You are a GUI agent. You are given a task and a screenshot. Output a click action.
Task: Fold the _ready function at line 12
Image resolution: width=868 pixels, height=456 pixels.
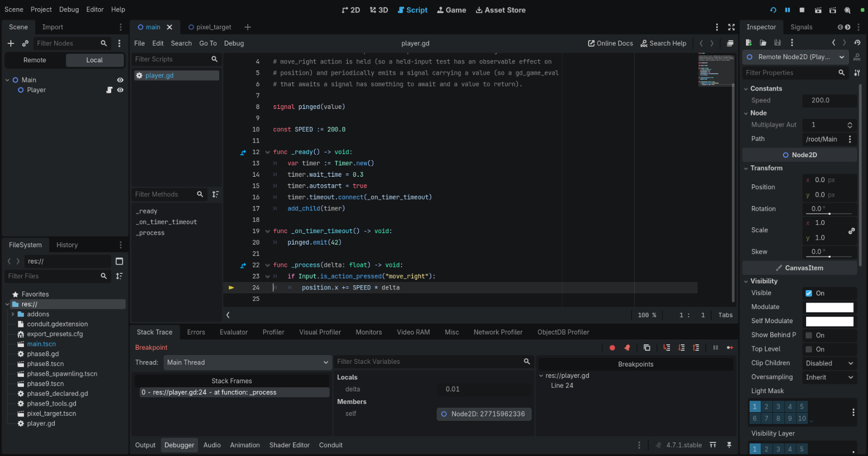click(267, 152)
